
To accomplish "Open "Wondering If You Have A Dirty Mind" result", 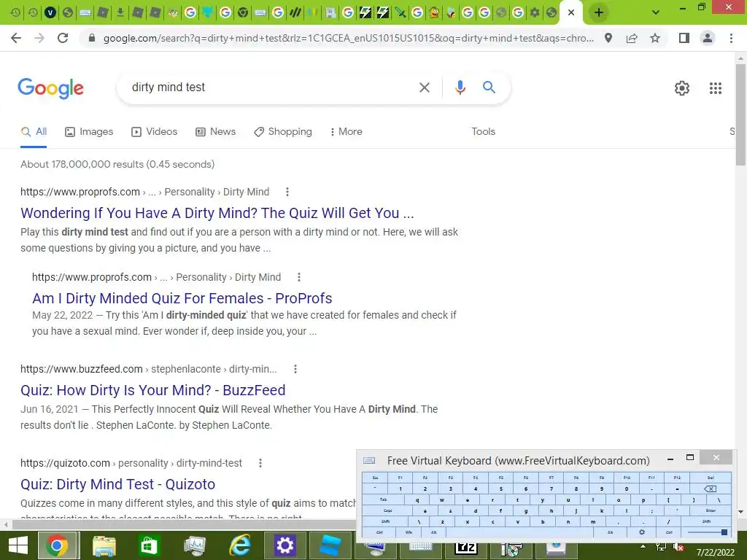I will click(217, 213).
